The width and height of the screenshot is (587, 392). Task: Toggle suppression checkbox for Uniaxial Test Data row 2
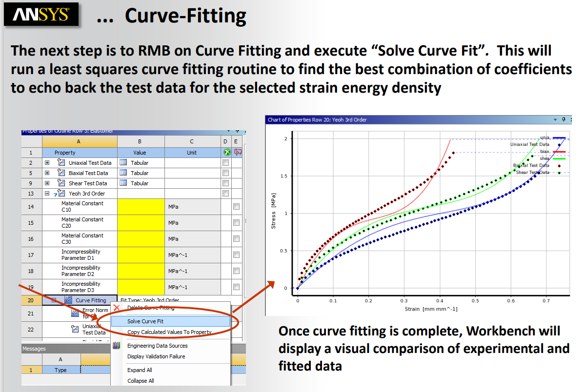coord(225,163)
